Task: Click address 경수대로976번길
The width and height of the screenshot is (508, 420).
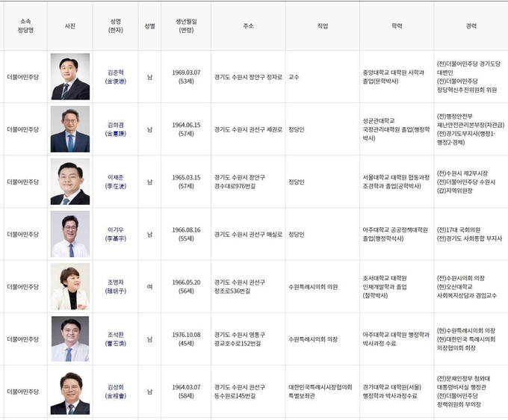Action: tap(235, 186)
